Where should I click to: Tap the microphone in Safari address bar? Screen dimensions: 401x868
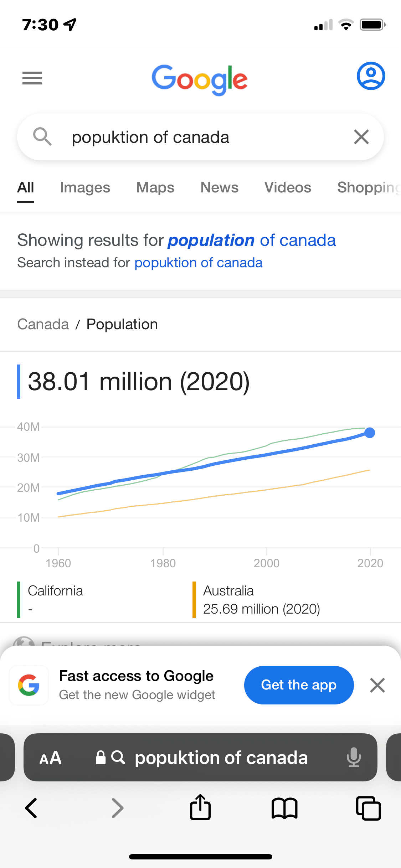354,757
